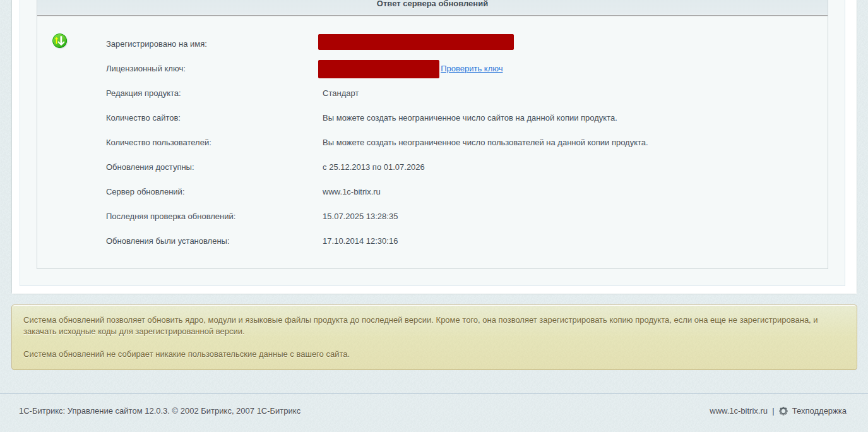Viewport: 868px width, 432px height.
Task: Click the Сервер обновлений value www.1c-bitrix.ru
Action: pos(351,192)
